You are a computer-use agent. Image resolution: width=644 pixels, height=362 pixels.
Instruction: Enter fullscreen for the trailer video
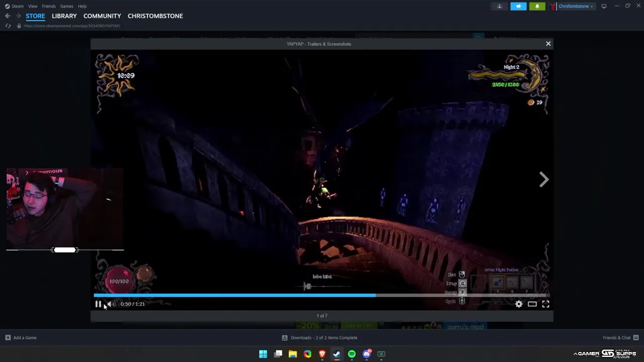(x=545, y=304)
